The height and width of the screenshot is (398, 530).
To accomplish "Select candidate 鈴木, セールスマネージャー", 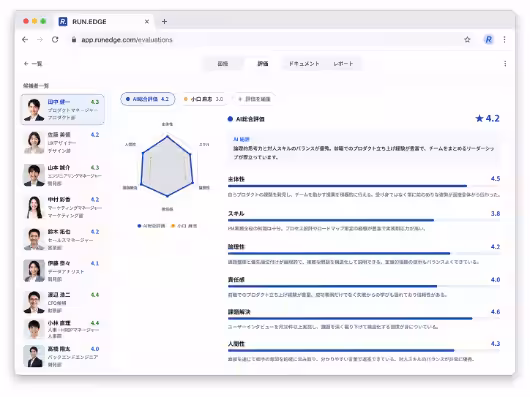I will pyautogui.click(x=63, y=239).
